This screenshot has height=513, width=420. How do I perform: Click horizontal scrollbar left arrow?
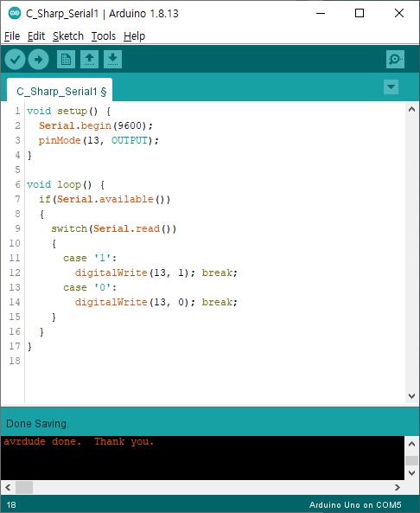click(8, 488)
